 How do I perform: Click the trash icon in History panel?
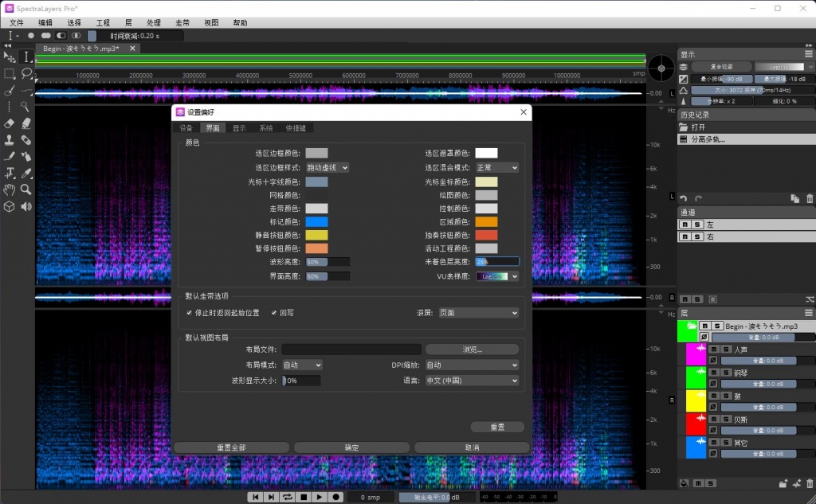pyautogui.click(x=810, y=198)
